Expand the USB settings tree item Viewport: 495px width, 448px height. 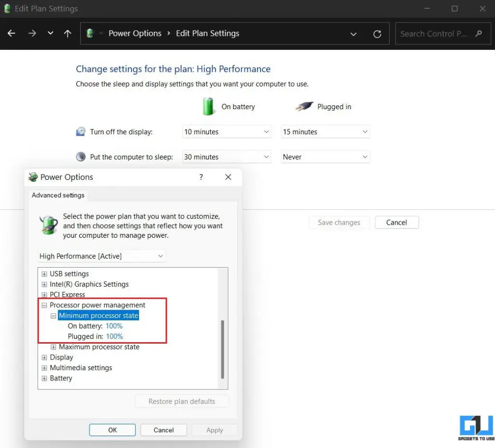(44, 274)
